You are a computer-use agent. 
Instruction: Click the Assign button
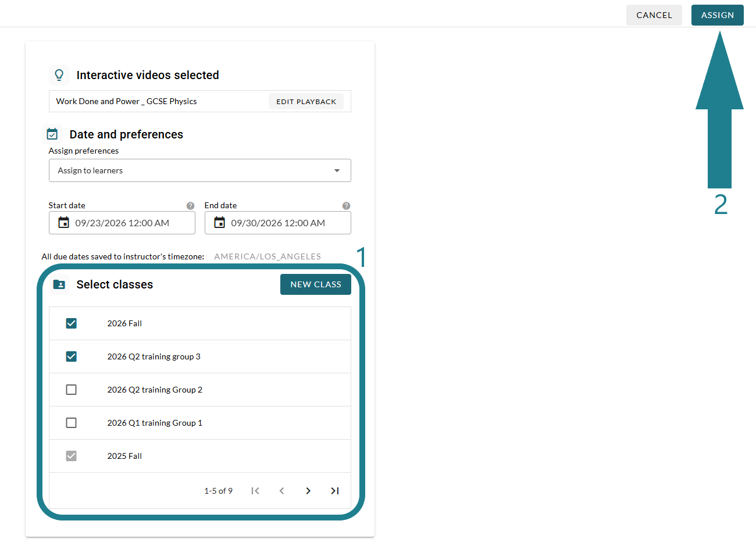(718, 15)
